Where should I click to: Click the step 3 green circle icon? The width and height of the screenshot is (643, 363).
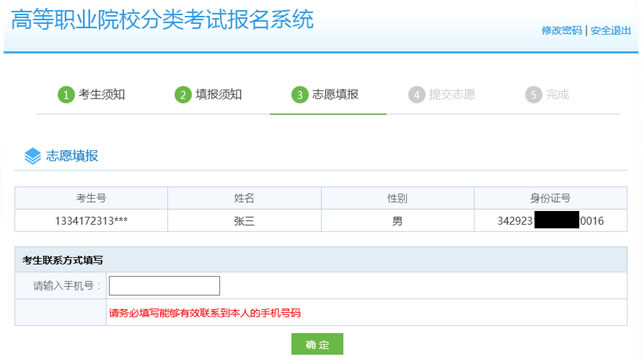tap(300, 95)
